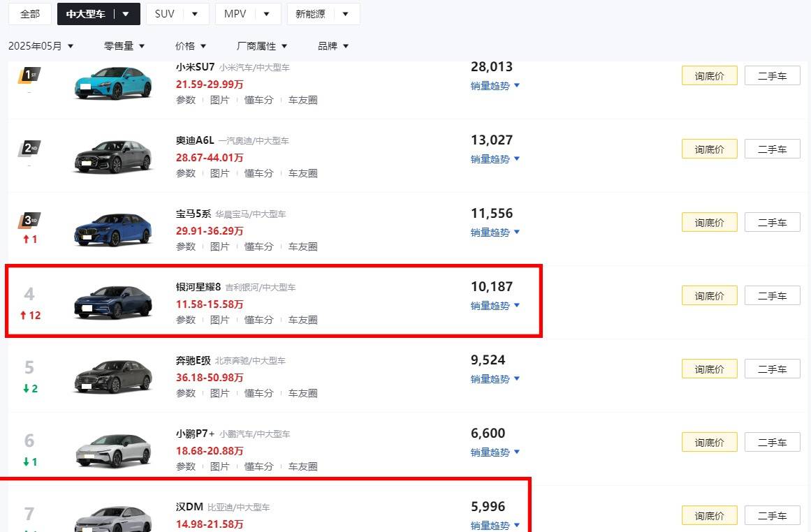Expand 销量趋势 for 奔驰E级
The image size is (811, 532).
tap(495, 379)
